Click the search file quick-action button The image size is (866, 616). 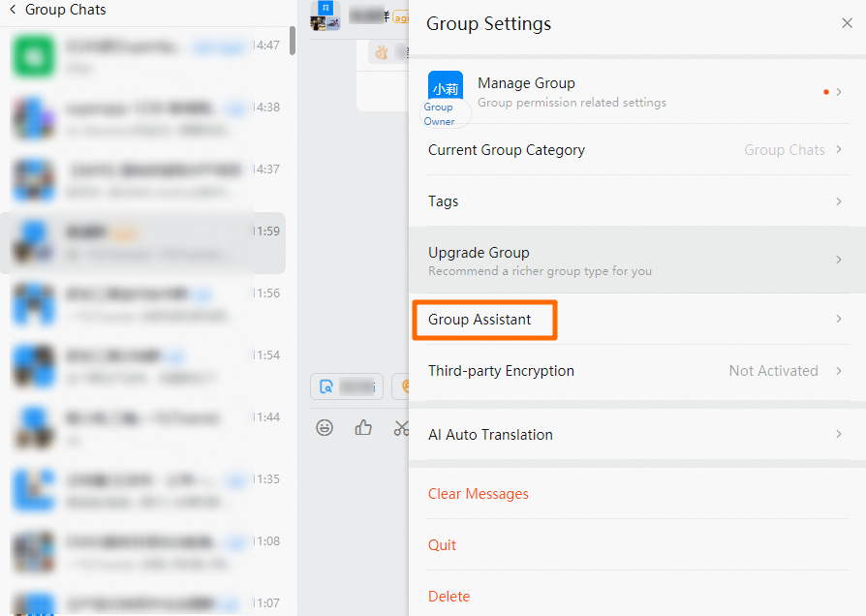tap(347, 386)
